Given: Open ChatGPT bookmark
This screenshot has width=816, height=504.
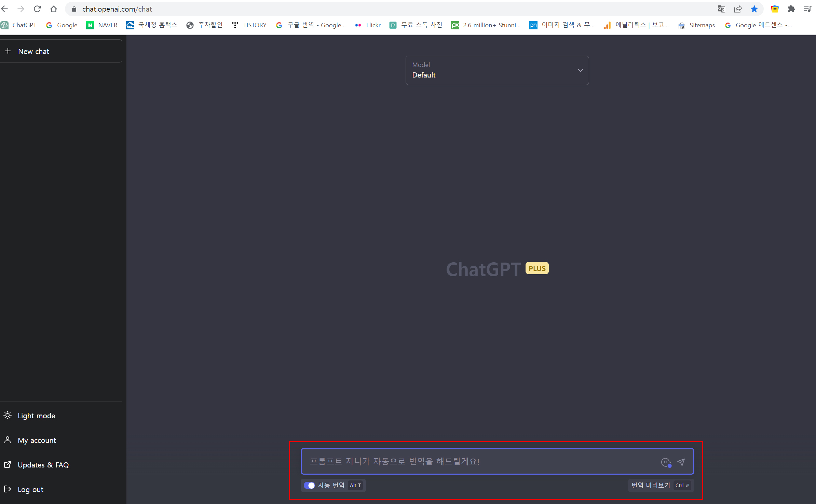Looking at the screenshot, I should click(19, 25).
